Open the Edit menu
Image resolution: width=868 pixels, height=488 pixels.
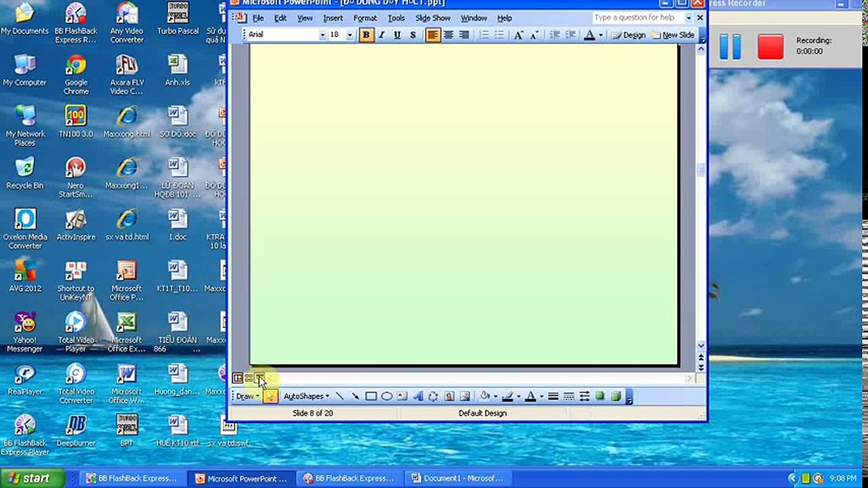281,18
